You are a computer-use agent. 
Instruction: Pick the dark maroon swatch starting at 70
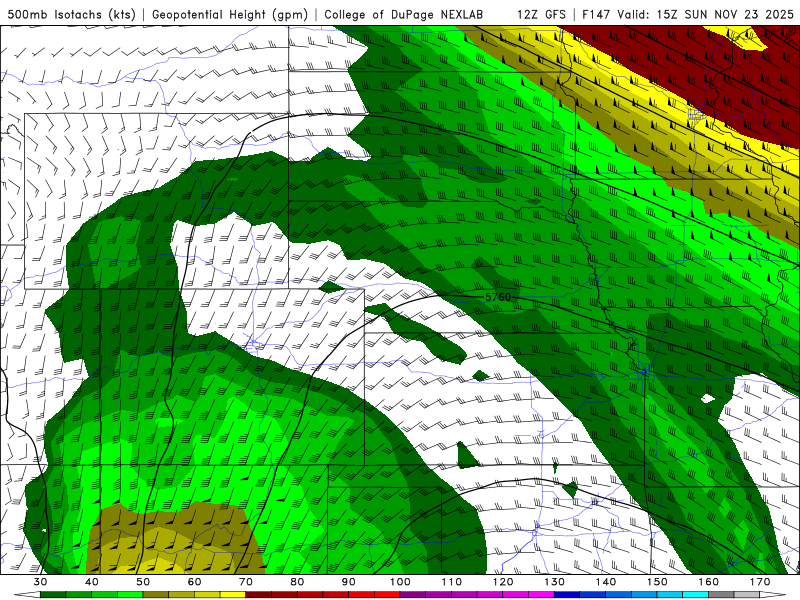(x=259, y=594)
